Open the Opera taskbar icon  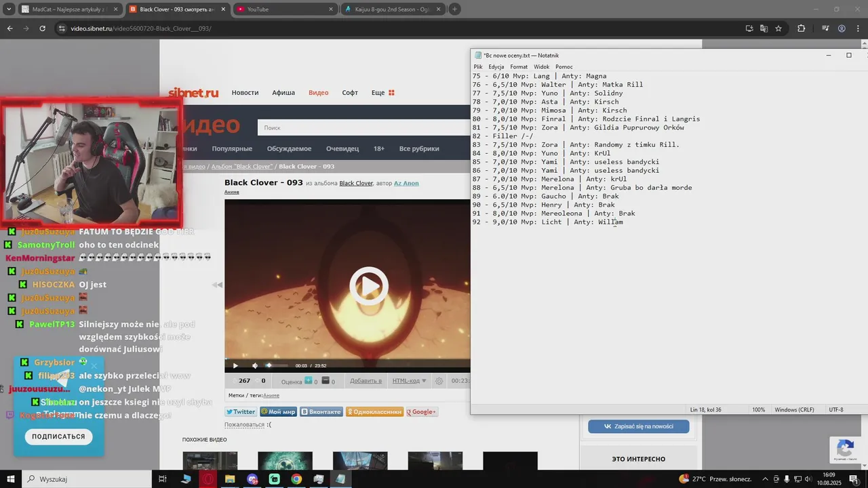208,479
